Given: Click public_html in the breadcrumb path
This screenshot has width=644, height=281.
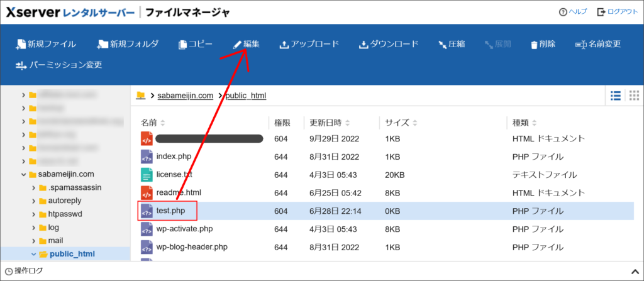Looking at the screenshot, I should coord(246,96).
